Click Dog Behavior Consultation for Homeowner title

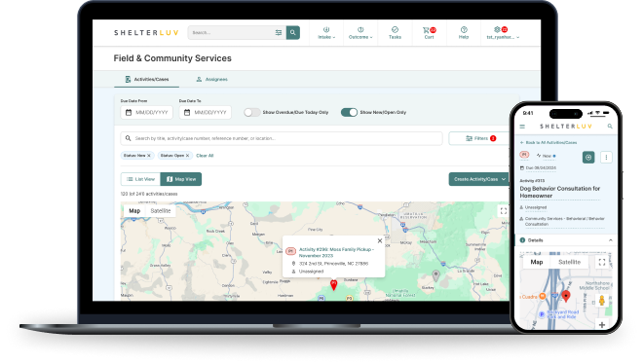[x=560, y=192]
